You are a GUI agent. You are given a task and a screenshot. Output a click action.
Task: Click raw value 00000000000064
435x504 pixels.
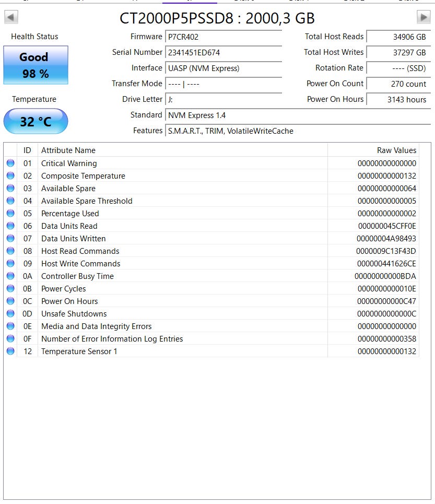tap(387, 189)
